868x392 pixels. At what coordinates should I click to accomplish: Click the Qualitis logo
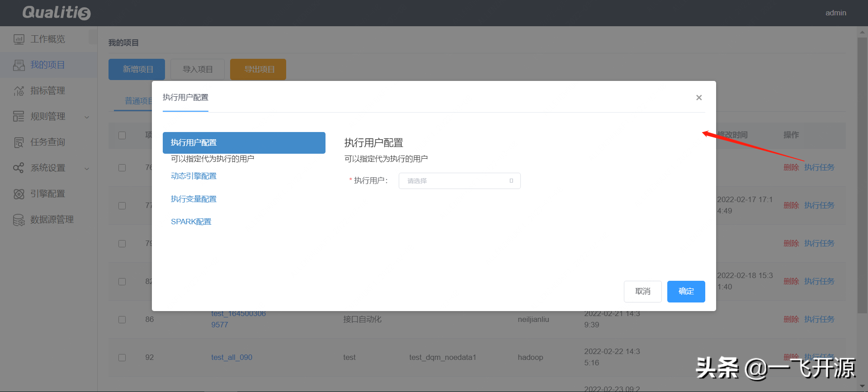pyautogui.click(x=57, y=13)
